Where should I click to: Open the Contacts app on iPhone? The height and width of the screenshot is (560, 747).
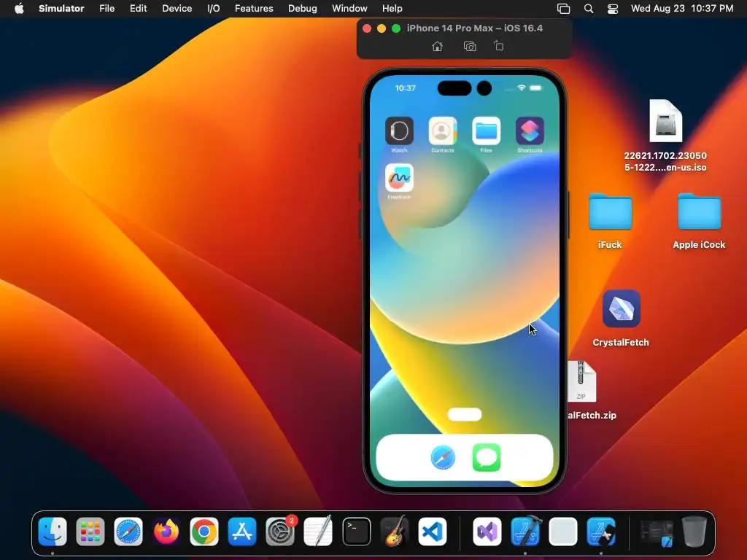tap(443, 131)
